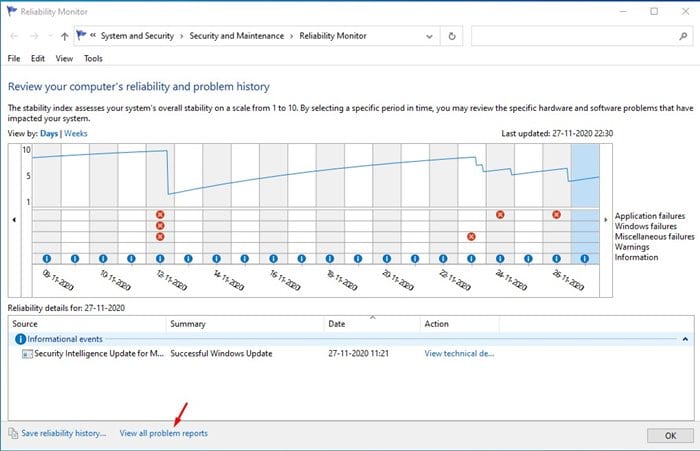Click inside the search input field
This screenshot has height=451, width=700.
574,36
